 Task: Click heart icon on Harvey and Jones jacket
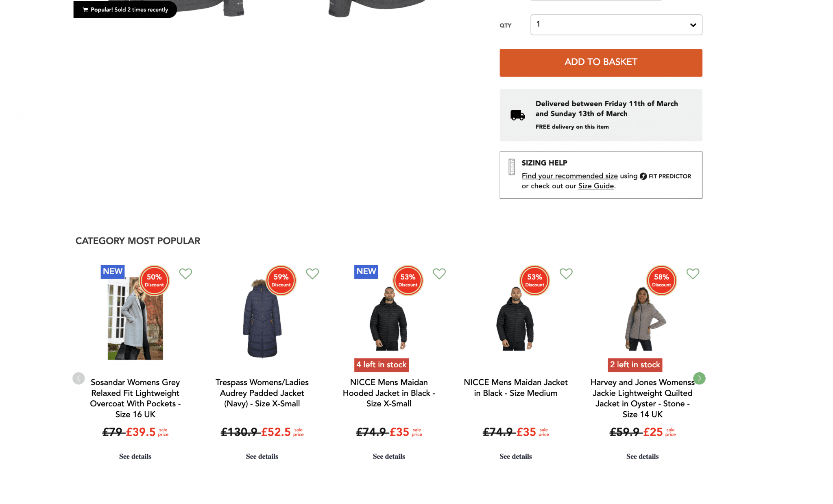pos(693,274)
